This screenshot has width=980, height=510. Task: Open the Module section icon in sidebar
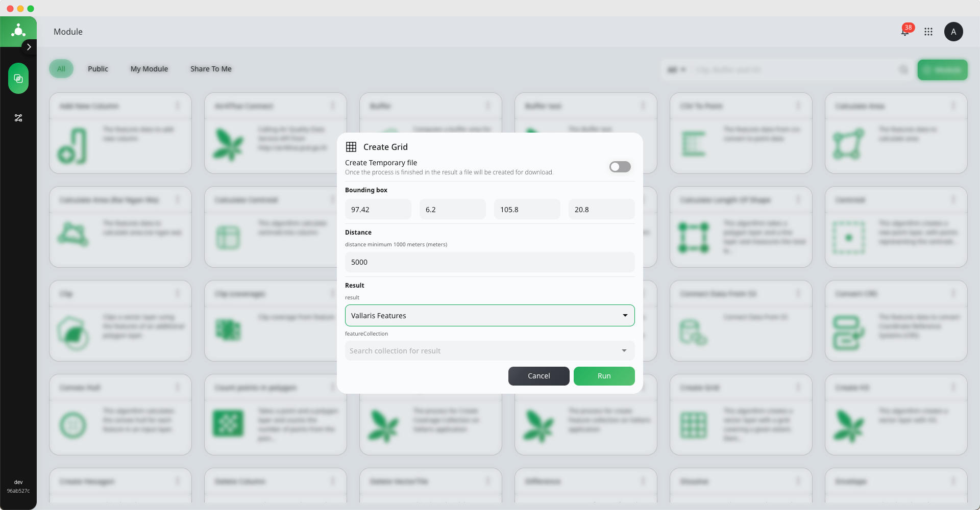(18, 78)
